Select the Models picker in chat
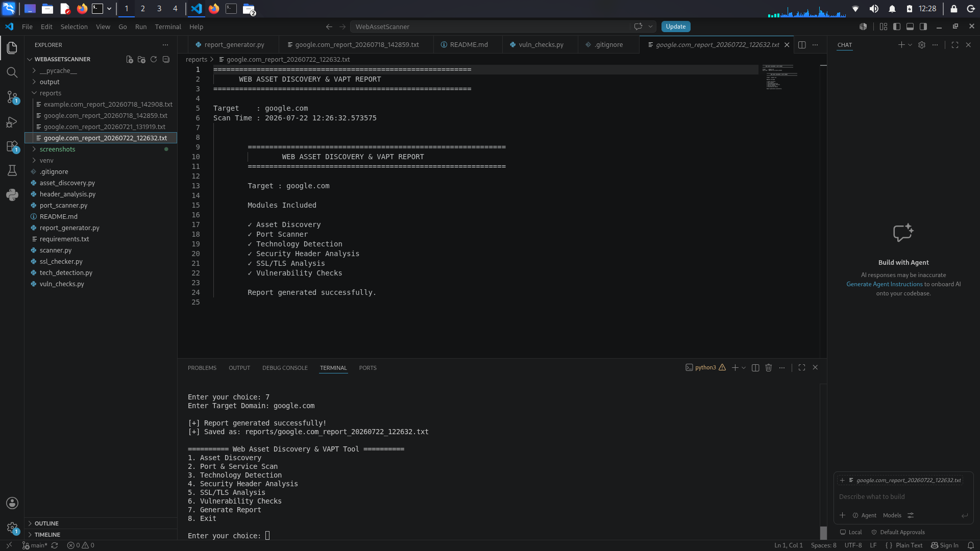 [892, 515]
